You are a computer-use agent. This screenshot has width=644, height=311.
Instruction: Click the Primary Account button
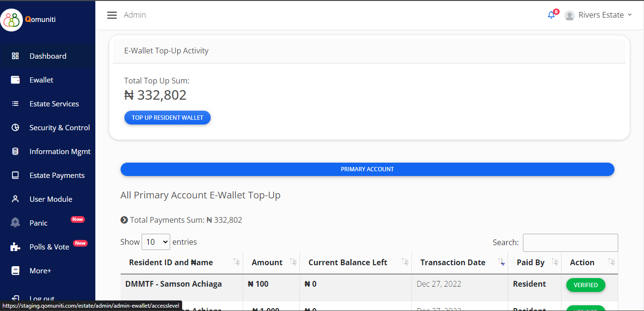(367, 169)
